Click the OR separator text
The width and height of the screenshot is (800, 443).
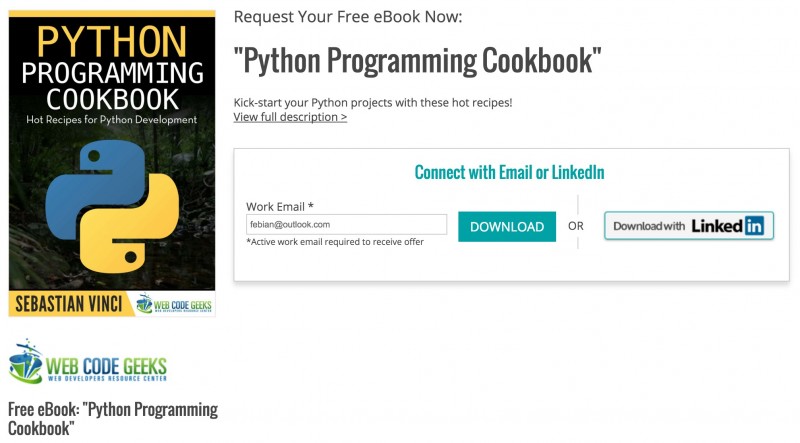[x=576, y=226]
